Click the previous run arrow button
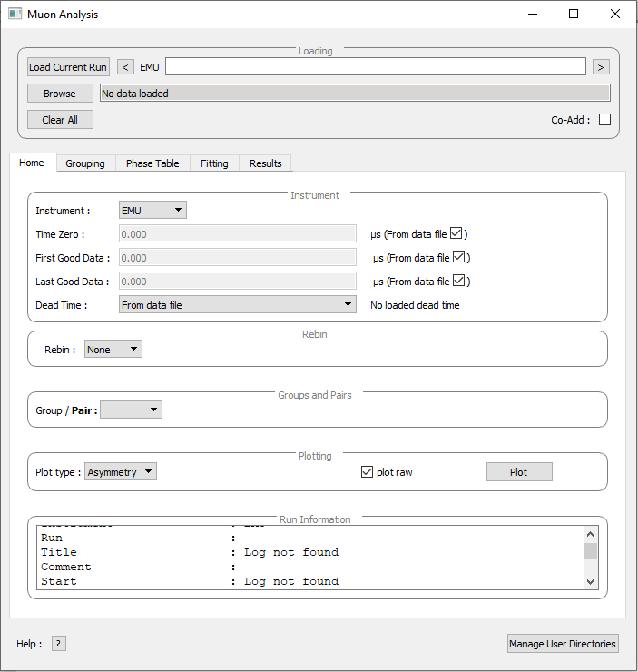The width and height of the screenshot is (638, 672). pyautogui.click(x=126, y=67)
